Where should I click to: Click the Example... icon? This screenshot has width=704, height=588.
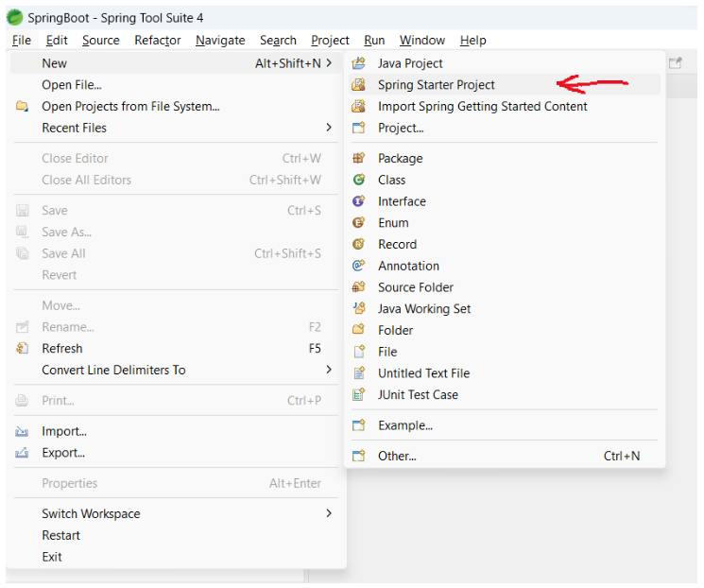click(x=358, y=425)
